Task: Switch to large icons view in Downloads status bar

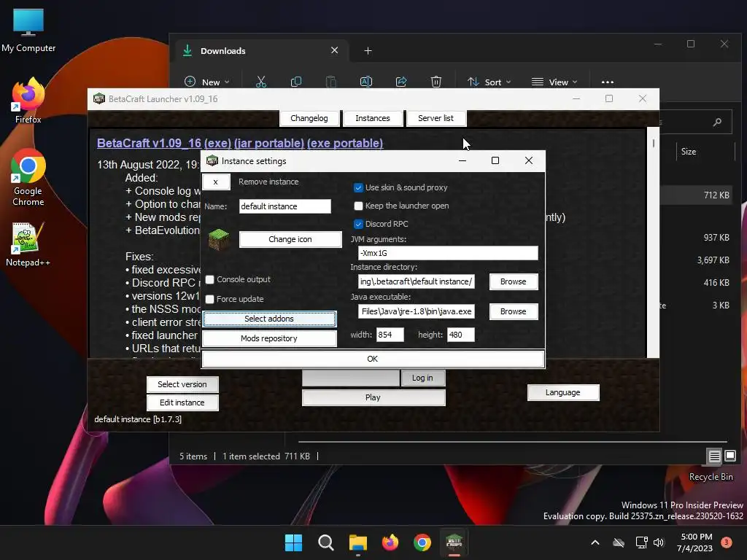Action: 729,456
